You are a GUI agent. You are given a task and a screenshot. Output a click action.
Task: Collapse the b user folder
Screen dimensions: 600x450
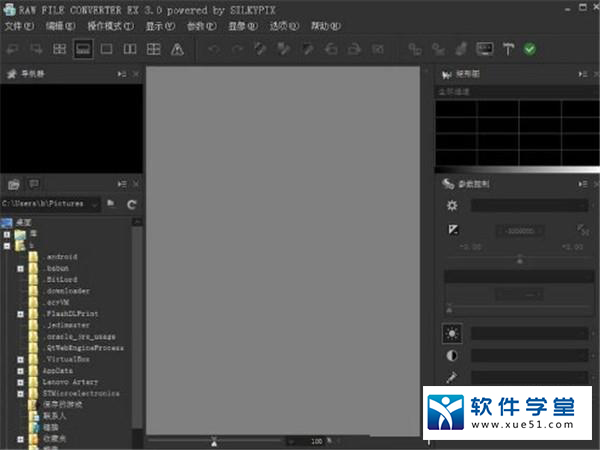tap(7, 246)
